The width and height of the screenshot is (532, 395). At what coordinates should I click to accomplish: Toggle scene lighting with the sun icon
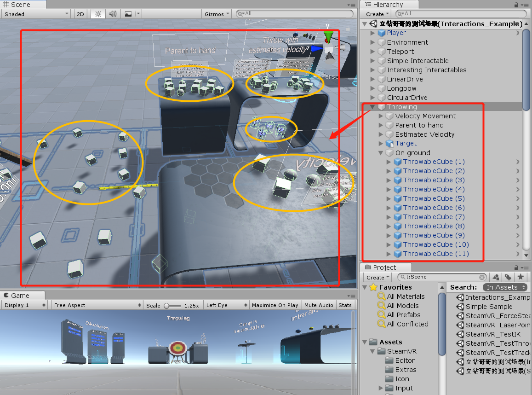coord(97,14)
